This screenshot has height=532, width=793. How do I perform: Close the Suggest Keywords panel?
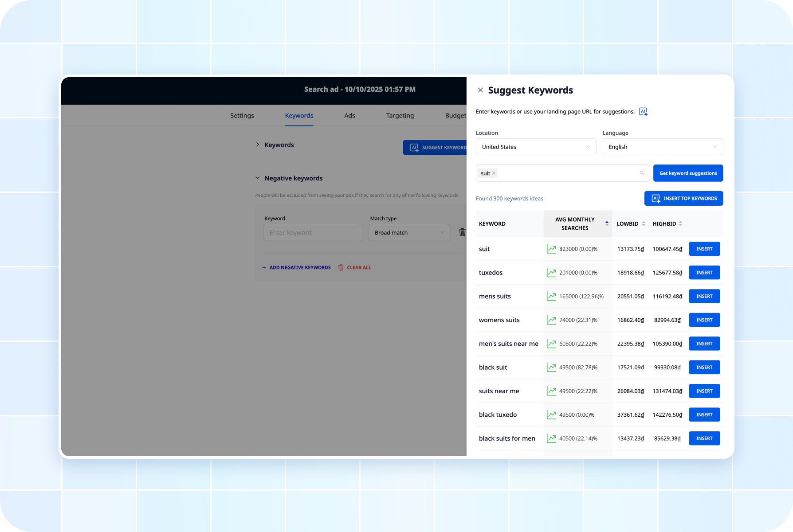pyautogui.click(x=480, y=90)
